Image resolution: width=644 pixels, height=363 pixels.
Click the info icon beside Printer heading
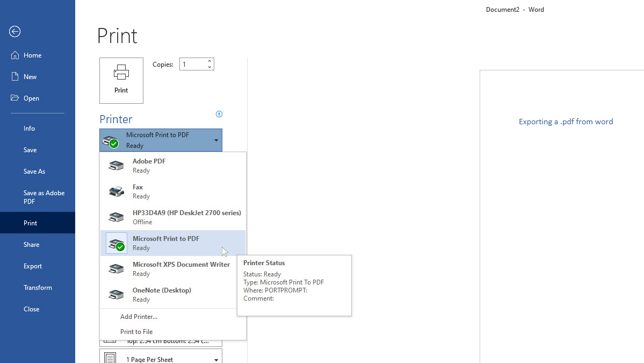point(219,113)
